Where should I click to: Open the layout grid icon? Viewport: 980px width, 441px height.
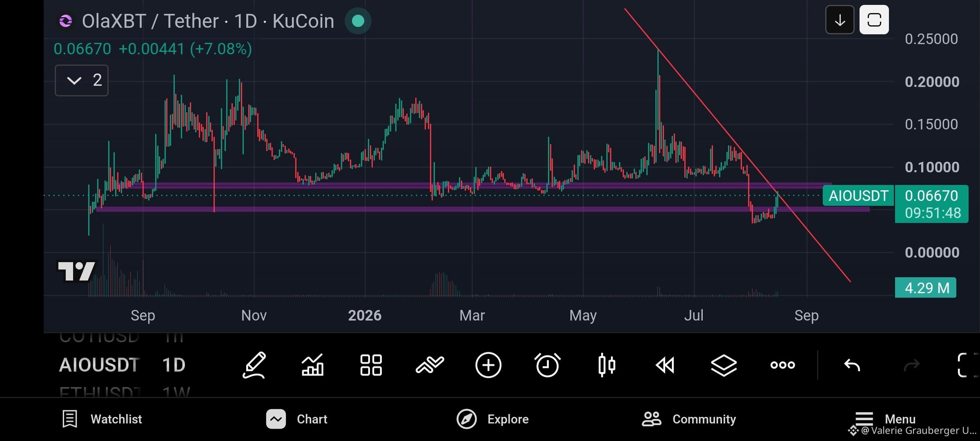click(371, 365)
